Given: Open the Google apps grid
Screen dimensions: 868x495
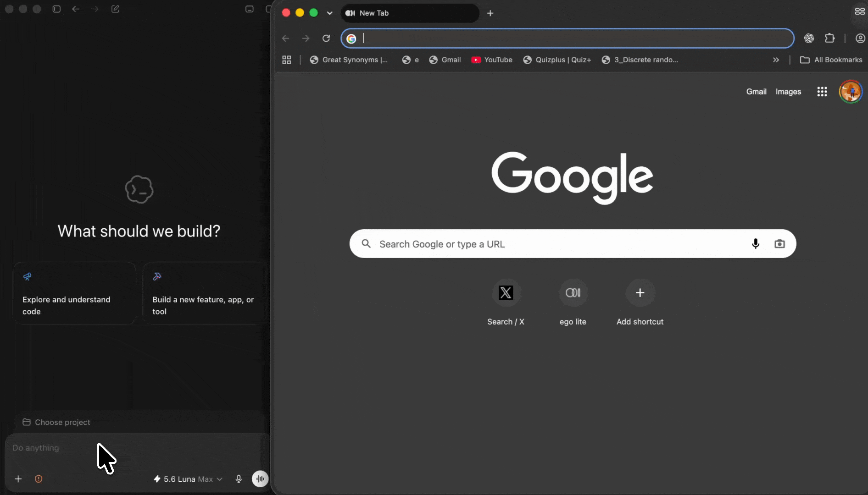Looking at the screenshot, I should tap(822, 92).
